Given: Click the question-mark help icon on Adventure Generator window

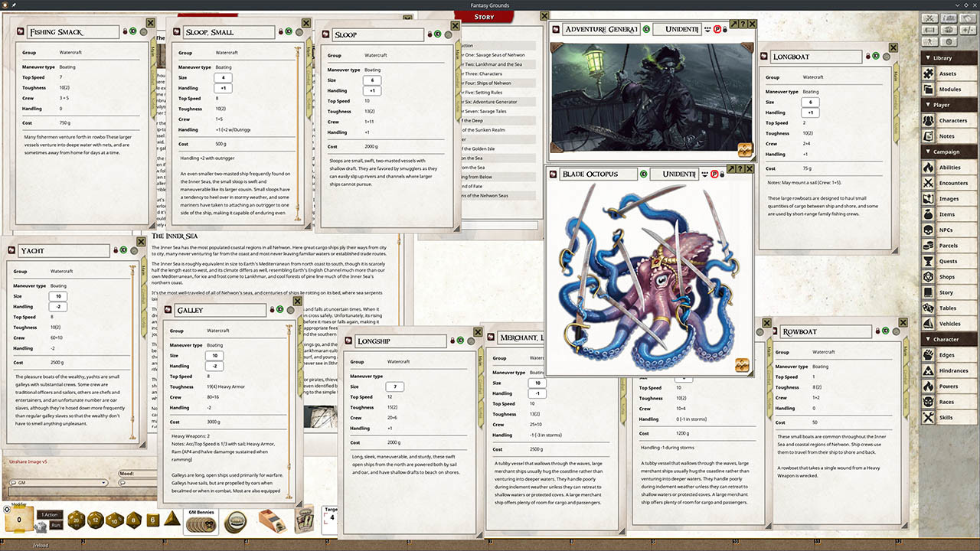Looking at the screenshot, I should pos(743,24).
